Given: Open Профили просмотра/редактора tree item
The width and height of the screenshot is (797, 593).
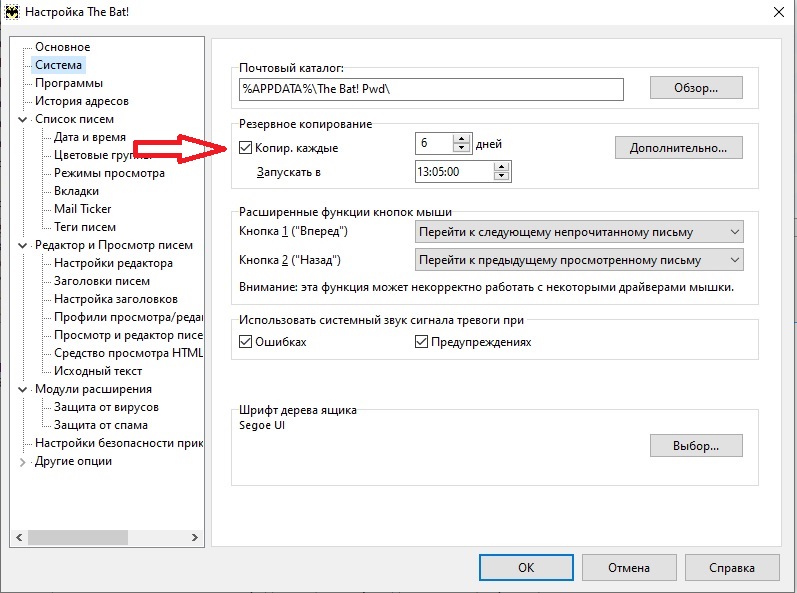Looking at the screenshot, I should [128, 317].
